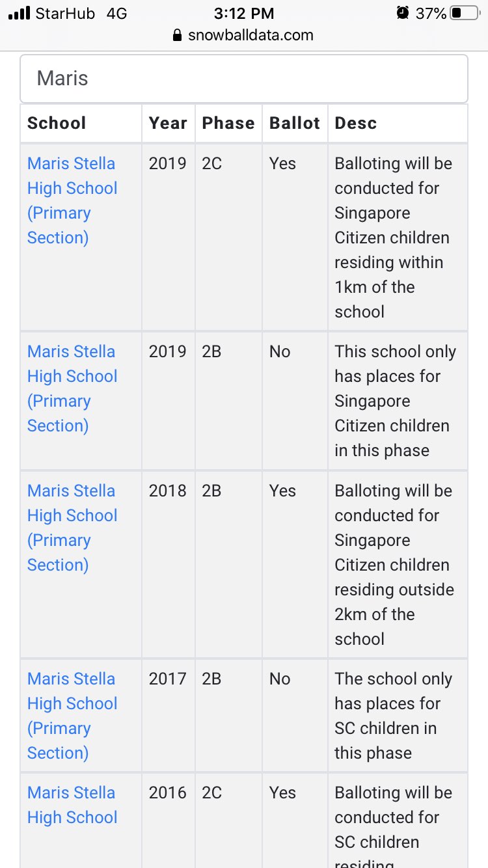Sort by the Year column header
This screenshot has height=868, width=488.
click(168, 123)
